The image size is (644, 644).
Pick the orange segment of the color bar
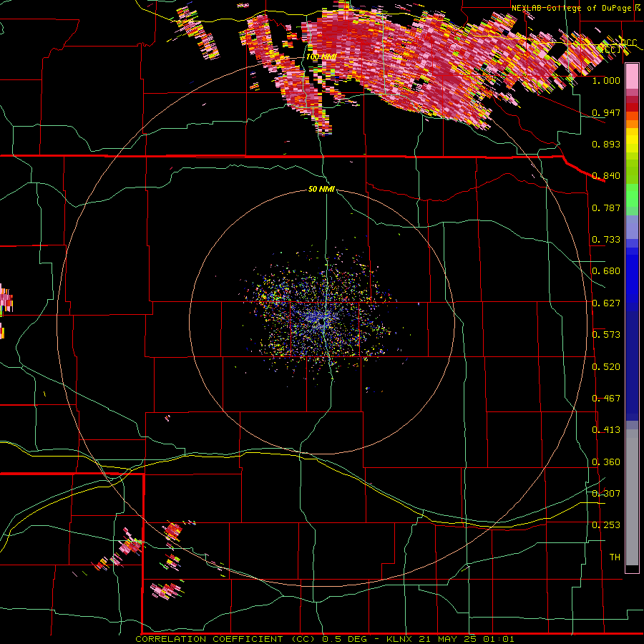(x=632, y=124)
